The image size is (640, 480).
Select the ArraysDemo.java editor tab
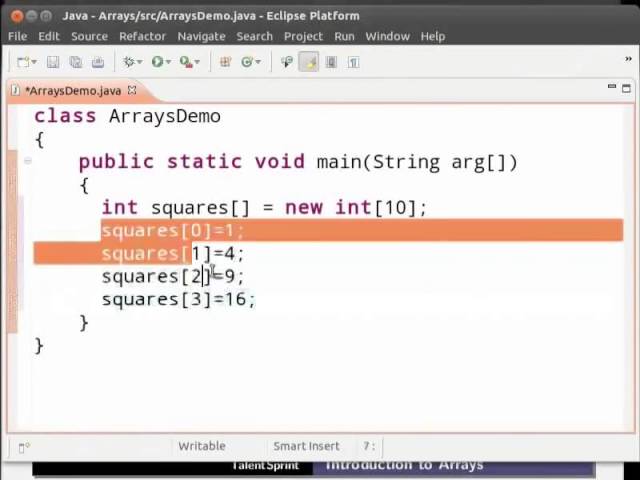click(73, 91)
